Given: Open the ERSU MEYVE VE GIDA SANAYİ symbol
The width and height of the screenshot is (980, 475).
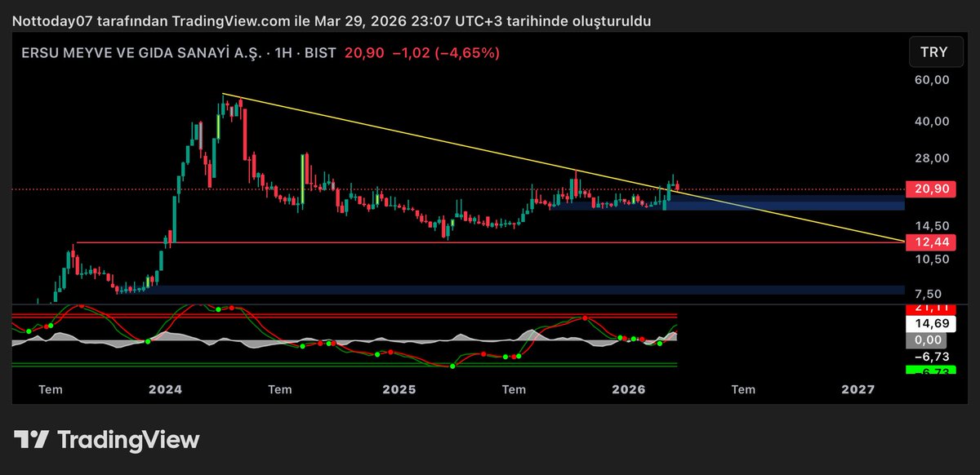Looking at the screenshot, I should click(x=143, y=51).
